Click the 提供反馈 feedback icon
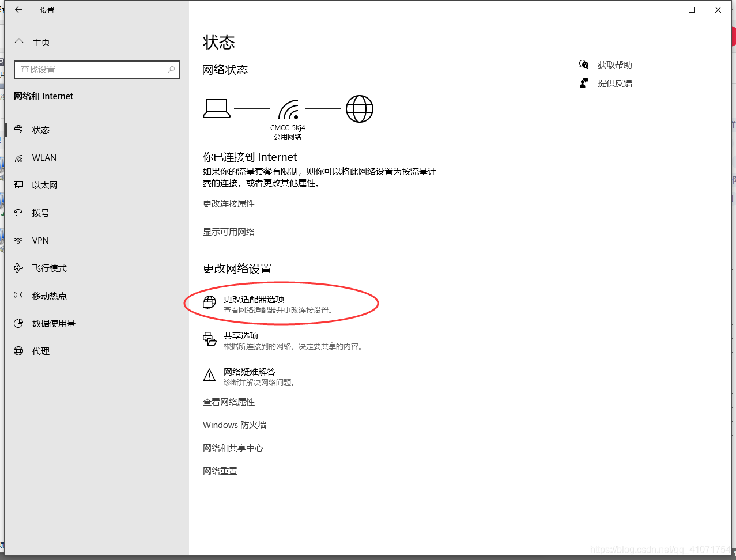 coord(584,83)
